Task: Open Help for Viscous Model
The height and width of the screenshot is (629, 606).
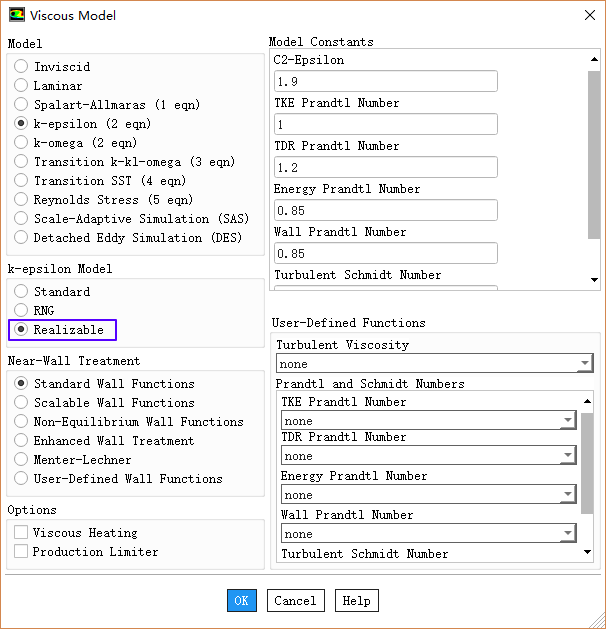Action: pos(357,601)
